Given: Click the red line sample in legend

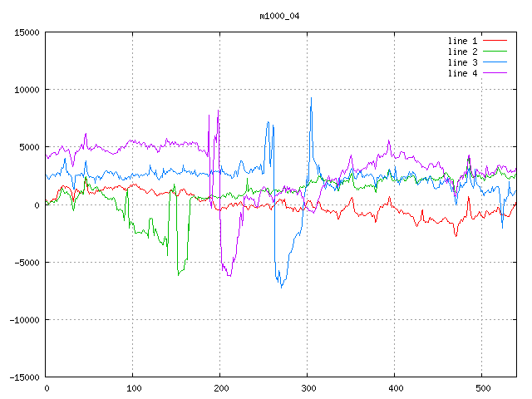Looking at the screenshot, I should coord(495,41).
